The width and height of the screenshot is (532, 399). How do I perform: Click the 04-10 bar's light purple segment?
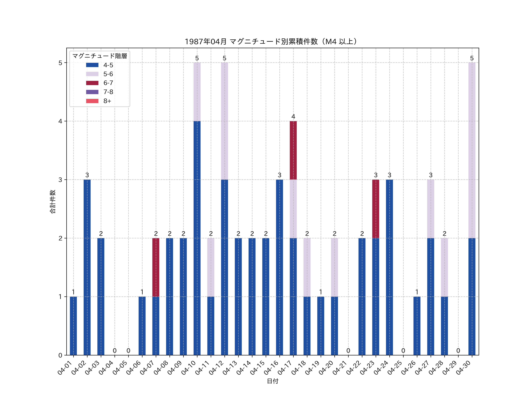[x=197, y=92]
